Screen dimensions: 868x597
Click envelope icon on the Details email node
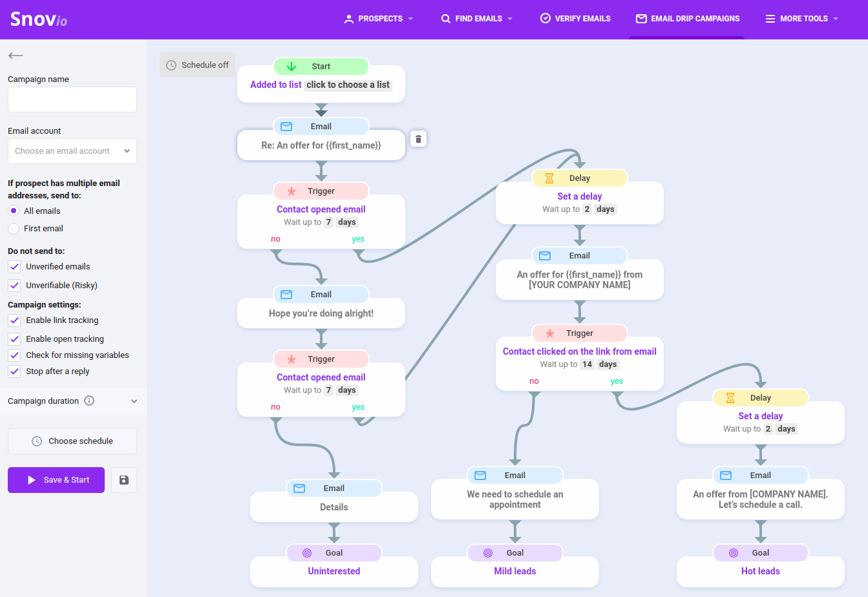(x=299, y=488)
